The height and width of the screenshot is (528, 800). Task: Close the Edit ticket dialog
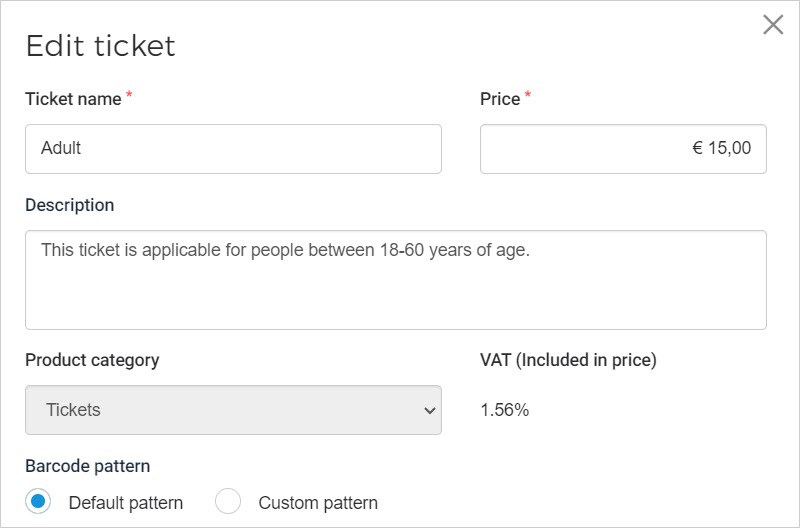click(773, 25)
